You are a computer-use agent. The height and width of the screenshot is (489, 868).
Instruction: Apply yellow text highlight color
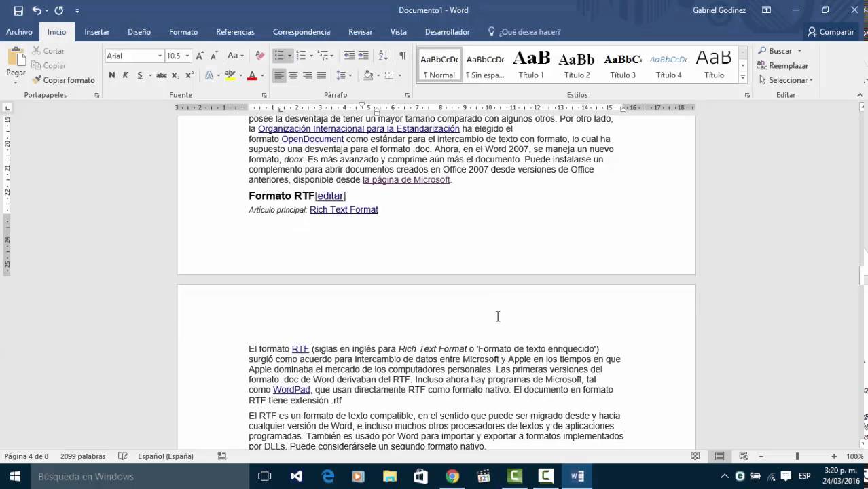[x=230, y=75]
